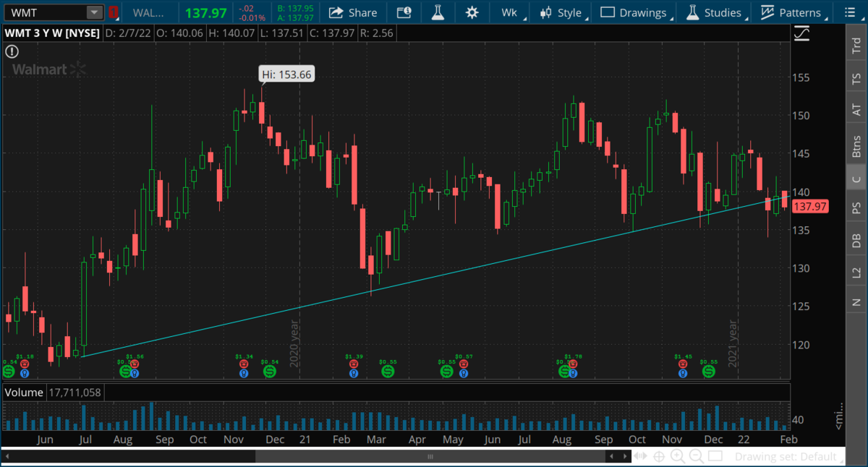Click the Hi: 153.66 price bubble
This screenshot has width=868, height=467.
(287, 74)
